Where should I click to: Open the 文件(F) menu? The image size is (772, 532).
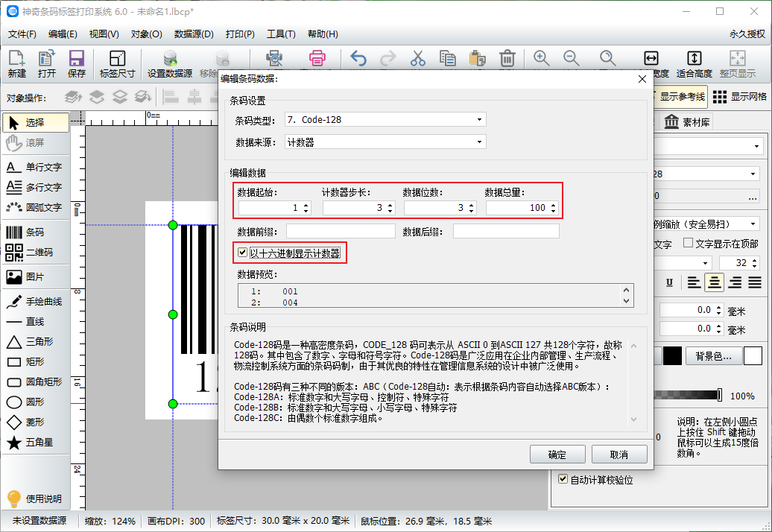22,34
